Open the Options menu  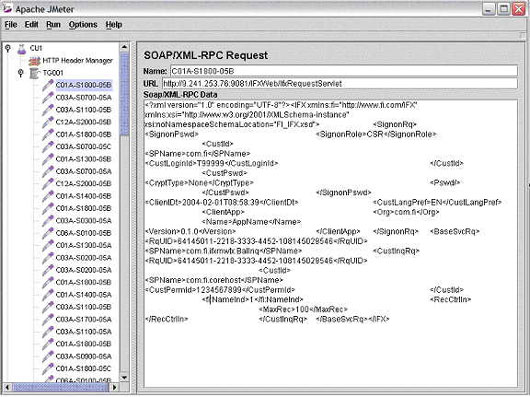83,25
